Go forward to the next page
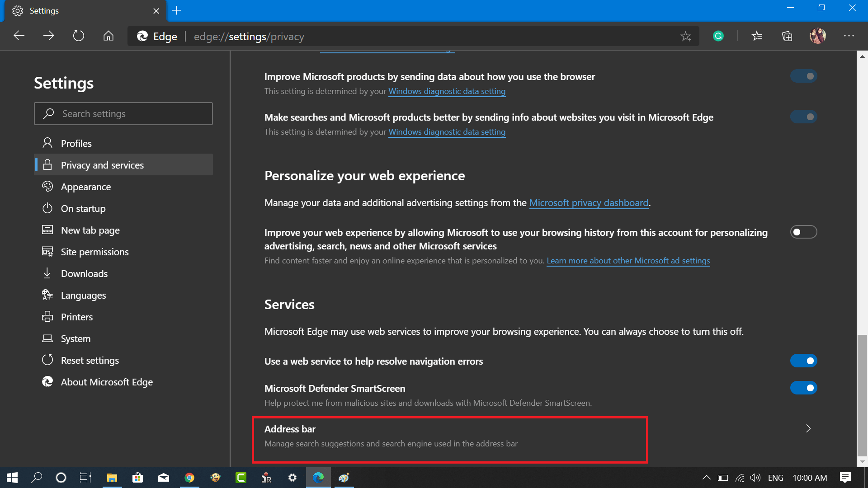This screenshot has width=868, height=488. 49,36
